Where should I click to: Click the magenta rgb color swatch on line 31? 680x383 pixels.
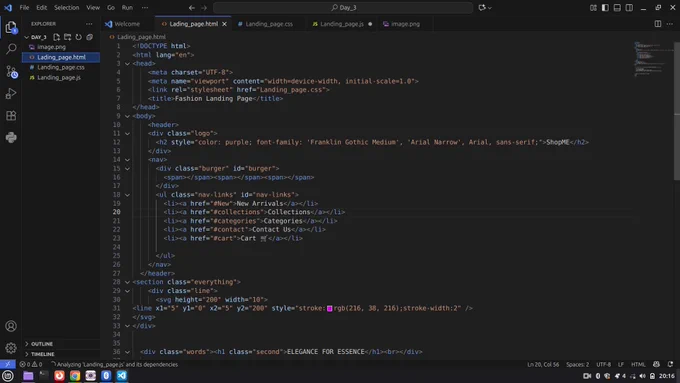(330, 308)
